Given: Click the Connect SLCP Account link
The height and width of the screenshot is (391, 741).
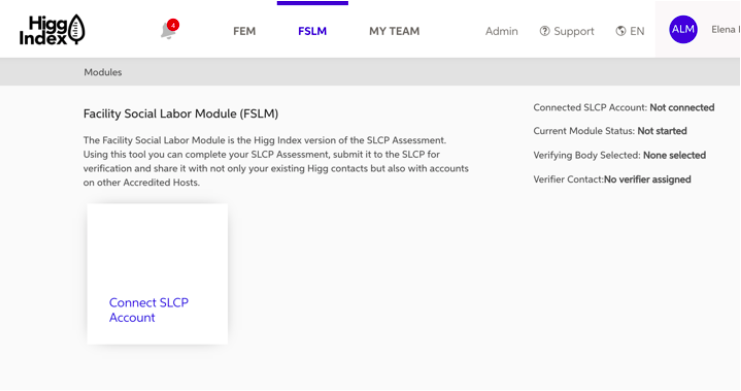Looking at the screenshot, I should 148,310.
